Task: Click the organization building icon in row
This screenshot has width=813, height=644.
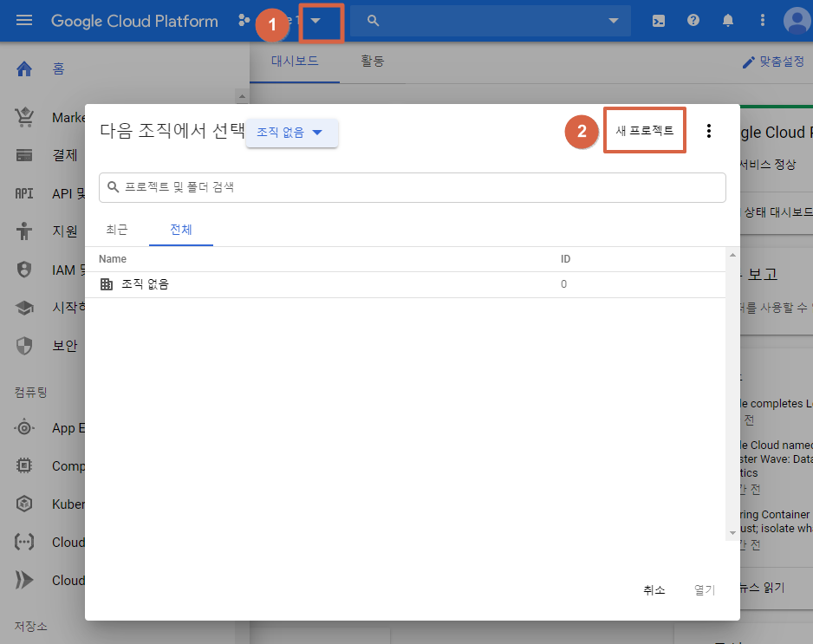Action: click(x=107, y=284)
